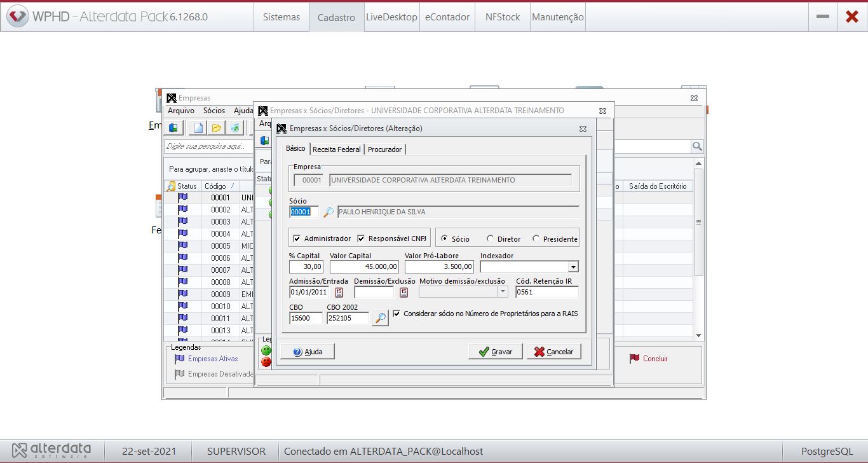
Task: Click the Empresas list scrollbar down arrow
Action: point(699,335)
